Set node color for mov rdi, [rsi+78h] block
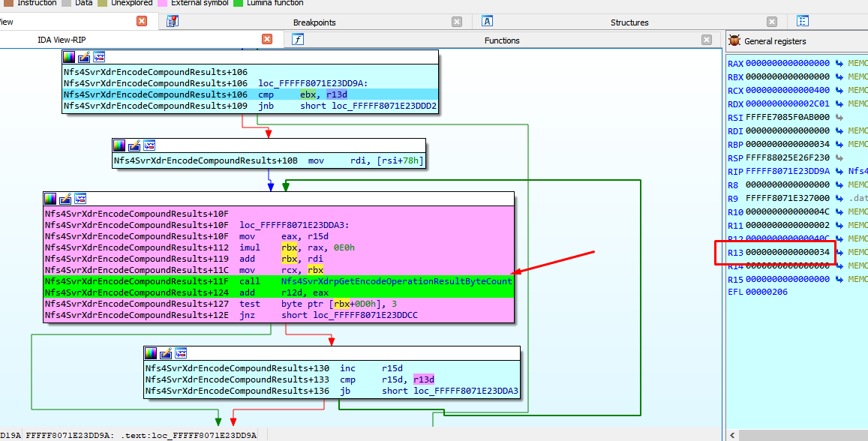This screenshot has width=868, height=441. coord(119,145)
